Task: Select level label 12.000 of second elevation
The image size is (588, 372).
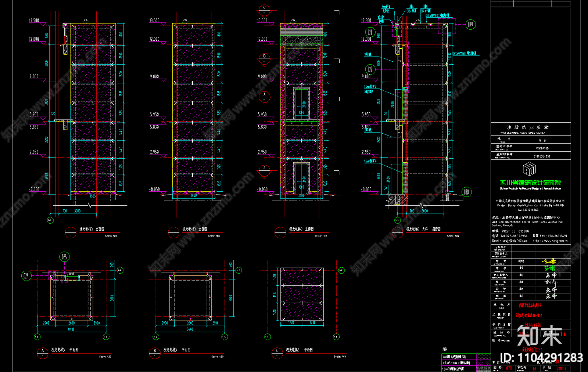Action: (154, 39)
